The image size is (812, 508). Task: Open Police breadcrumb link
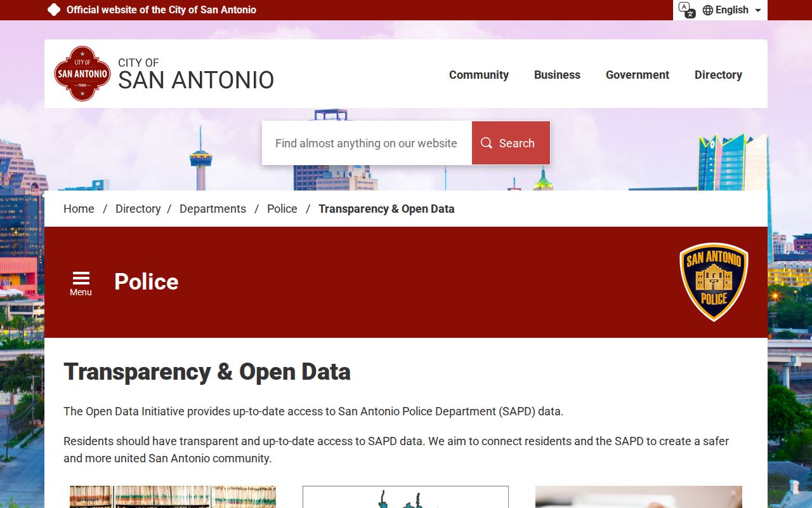[x=282, y=209]
